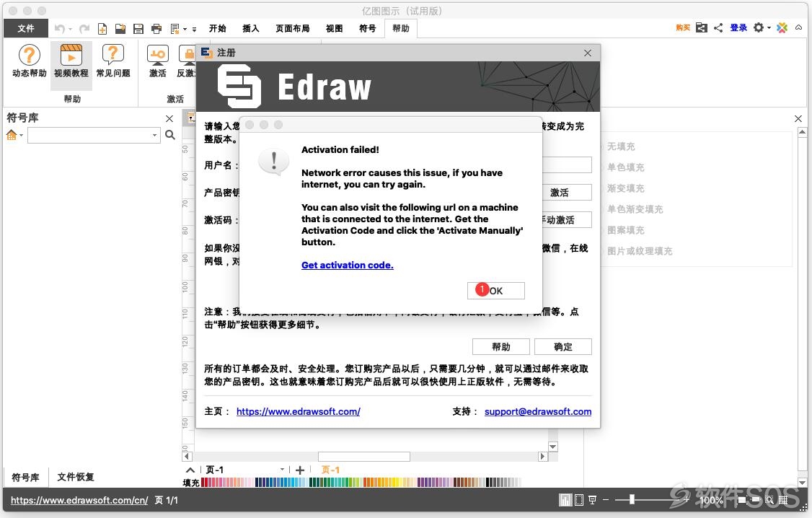
Task: Click the zoom-out minus in status bar
Action: coord(605,500)
